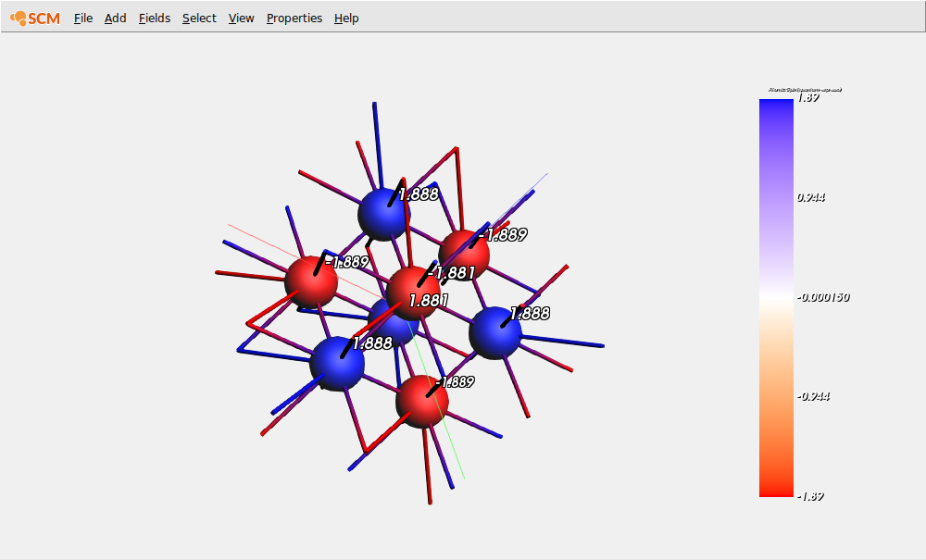Click the legend minimum value "-1.89"
The image size is (926, 560).
click(810, 496)
